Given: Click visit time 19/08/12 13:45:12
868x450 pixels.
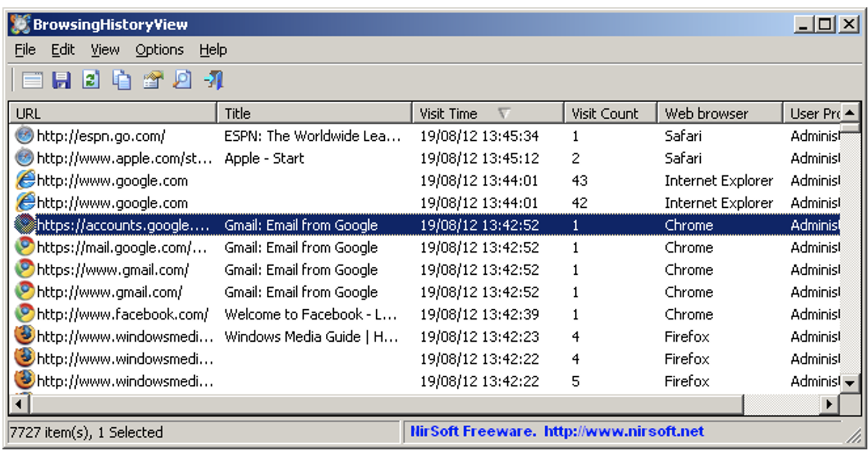Looking at the screenshot, I should [x=479, y=158].
